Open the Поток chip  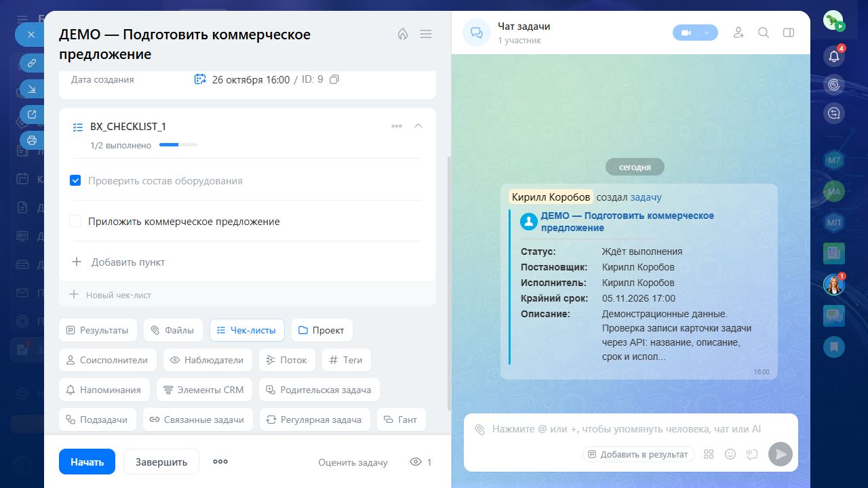[288, 360]
